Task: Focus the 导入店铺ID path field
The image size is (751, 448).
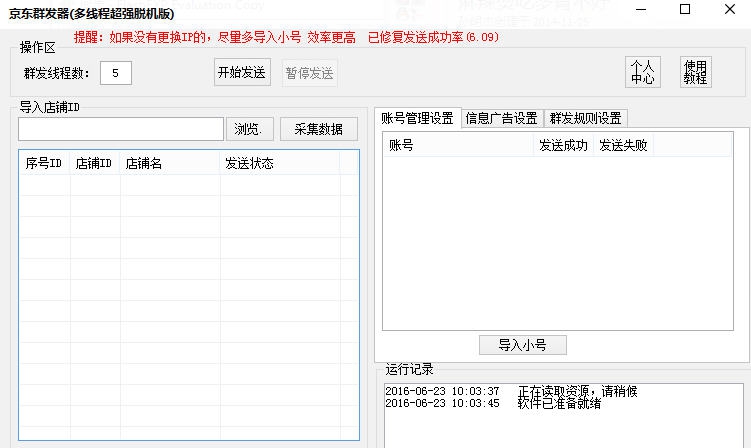Action: (121, 129)
